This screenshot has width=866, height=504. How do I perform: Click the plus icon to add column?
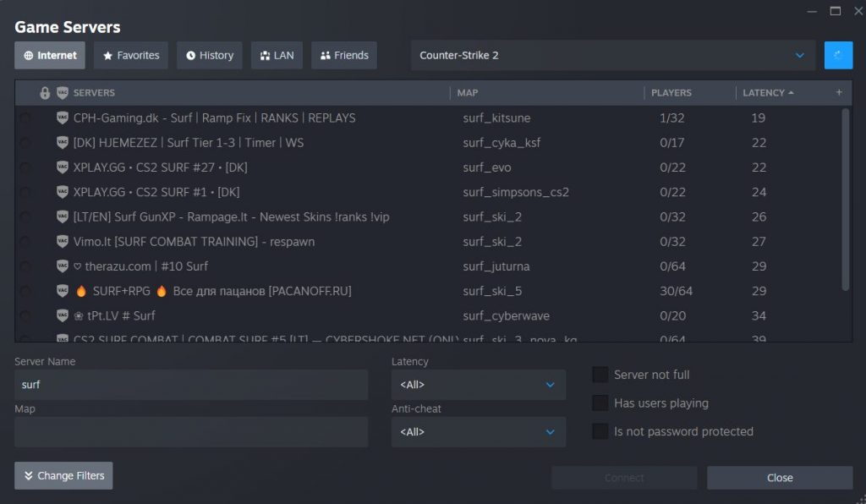click(839, 93)
